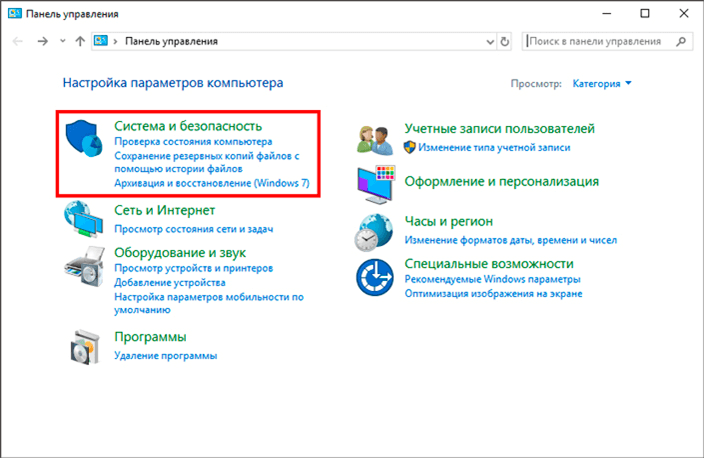Open Программы category
704x458 pixels.
pyautogui.click(x=150, y=337)
